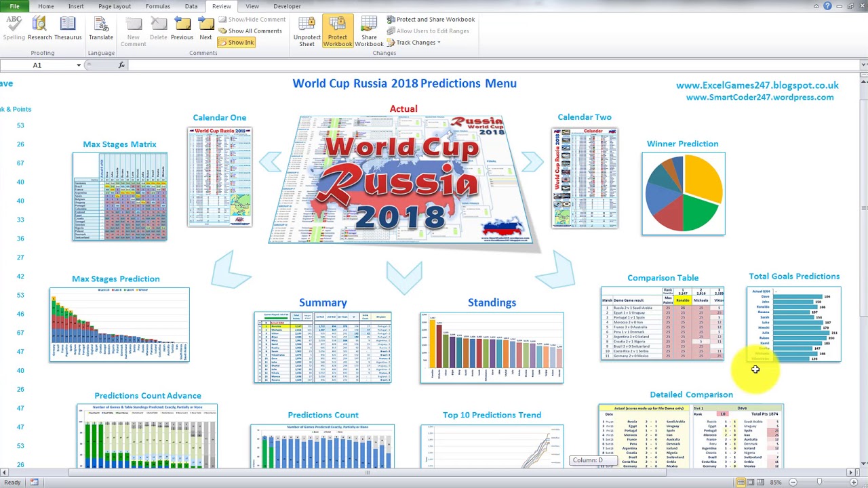868x488 pixels.
Task: Click the Summary heading link
Action: tap(323, 303)
